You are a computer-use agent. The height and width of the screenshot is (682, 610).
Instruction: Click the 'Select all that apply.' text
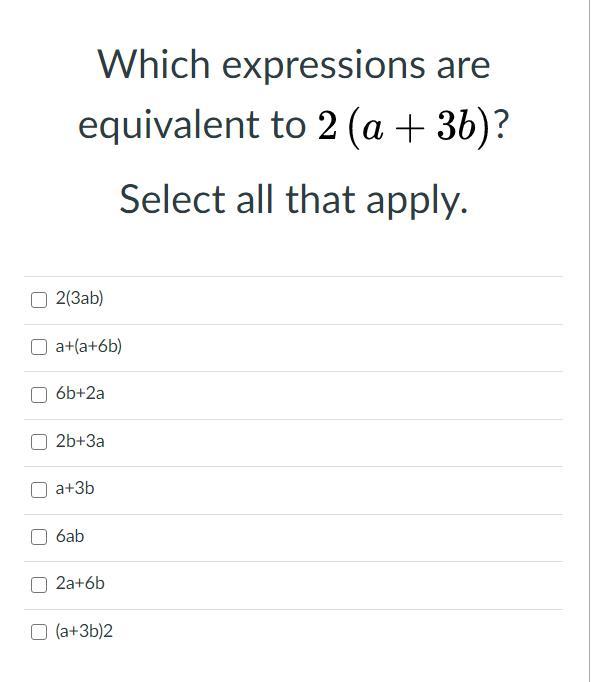coord(294,201)
